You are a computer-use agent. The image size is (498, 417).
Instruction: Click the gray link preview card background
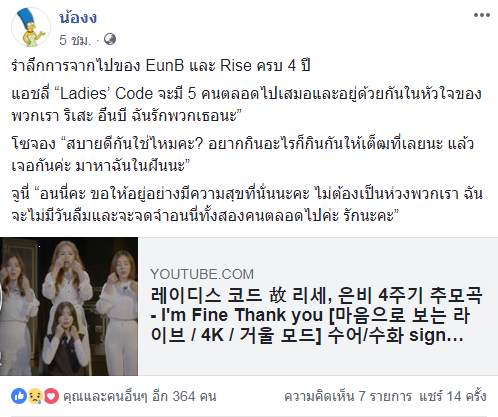coord(318,306)
